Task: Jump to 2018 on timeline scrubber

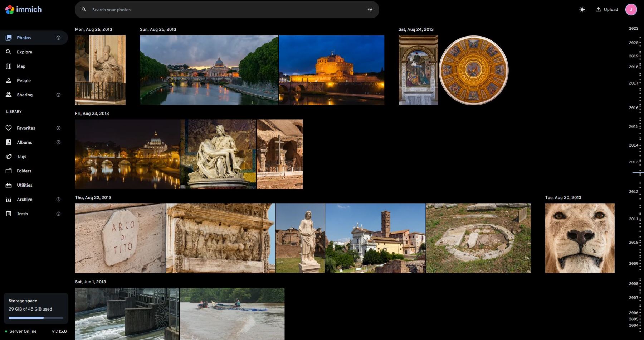Action: 633,67
